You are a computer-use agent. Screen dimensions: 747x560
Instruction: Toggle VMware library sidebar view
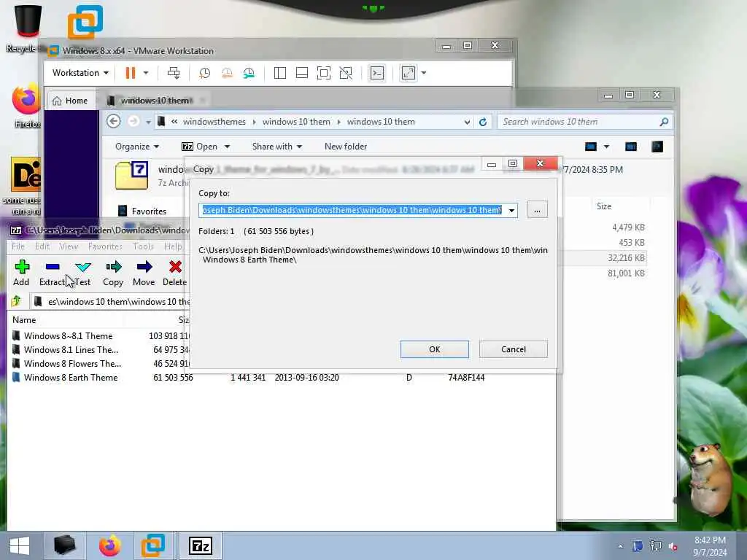pos(280,73)
